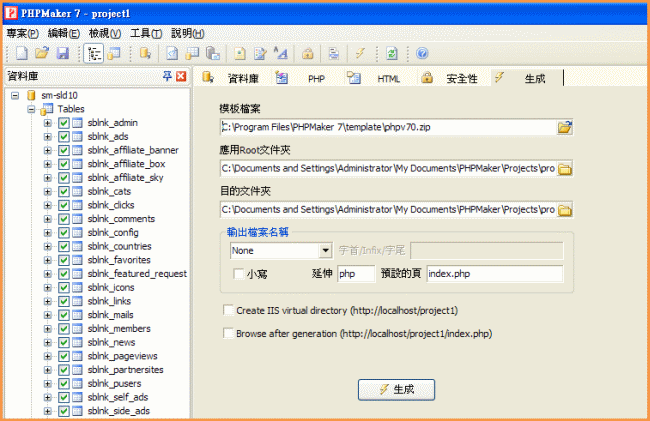Close the 資料庫 panel with the red X
Image resolution: width=650 pixels, height=421 pixels.
[x=181, y=76]
